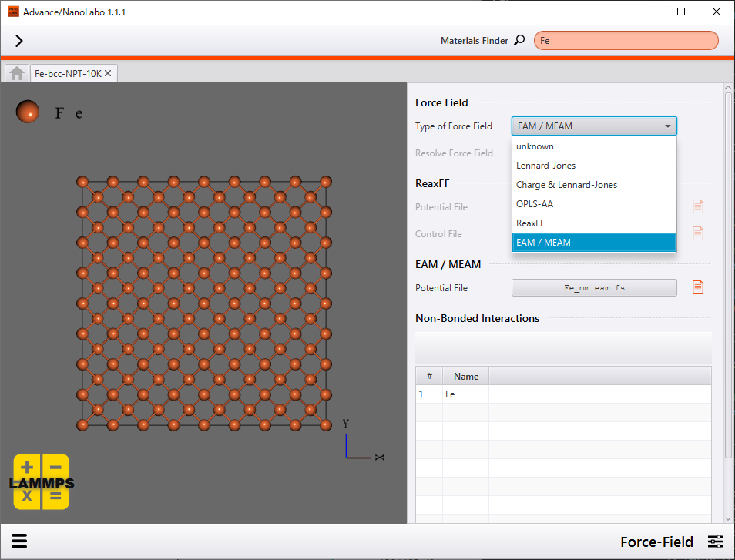Switch to the Fe-bcc-NPT-10K tab

pos(68,74)
